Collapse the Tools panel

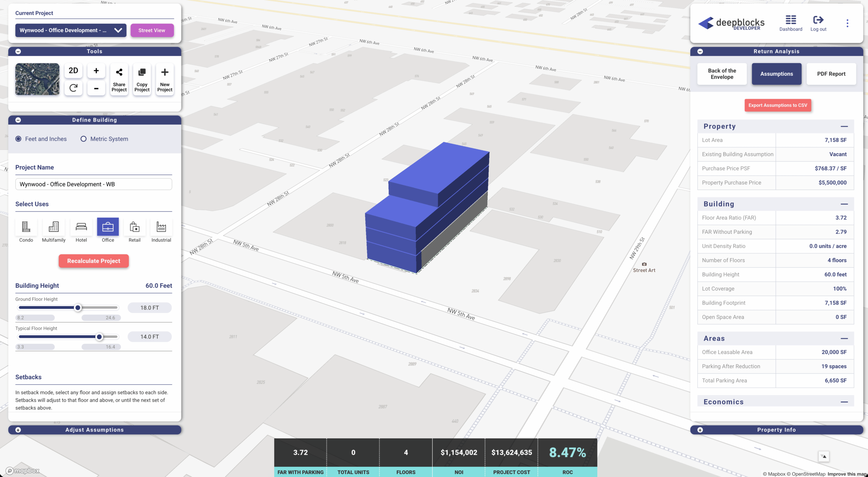coord(18,51)
